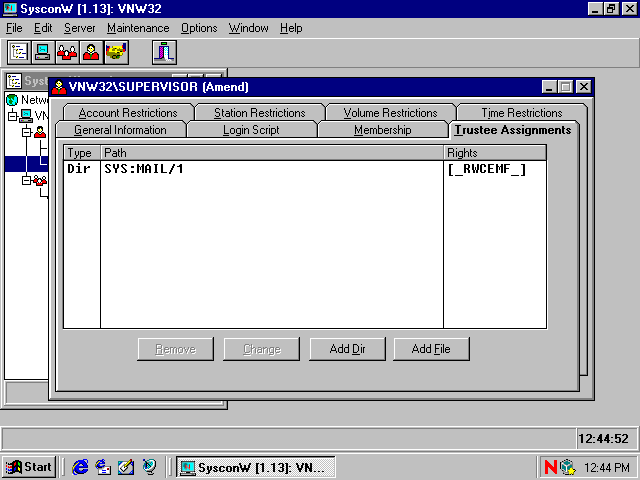
Task: Open the Maintenance menu
Action: coord(138,28)
